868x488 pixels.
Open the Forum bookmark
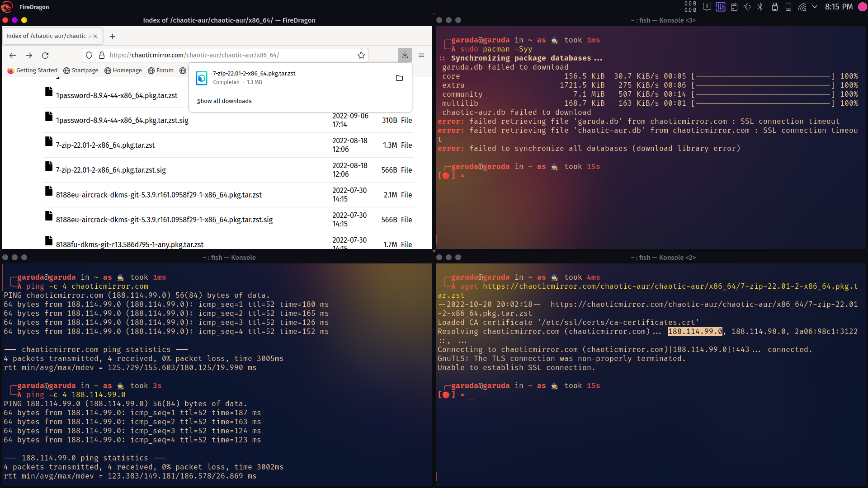tap(161, 70)
